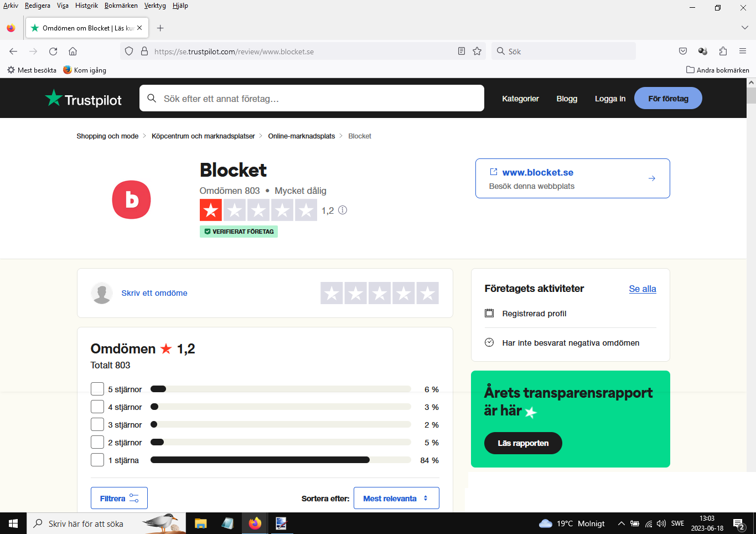Open the browser home page icon
The height and width of the screenshot is (534, 756).
coord(73,52)
